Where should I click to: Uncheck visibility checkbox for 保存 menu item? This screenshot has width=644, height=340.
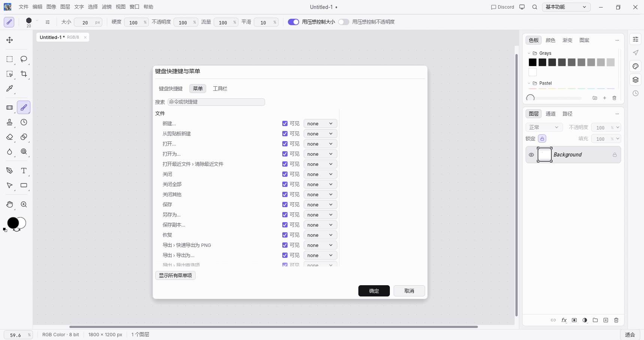click(x=285, y=205)
